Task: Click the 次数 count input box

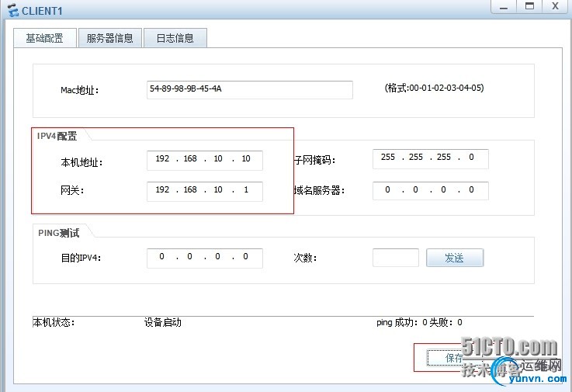Action: click(x=396, y=258)
